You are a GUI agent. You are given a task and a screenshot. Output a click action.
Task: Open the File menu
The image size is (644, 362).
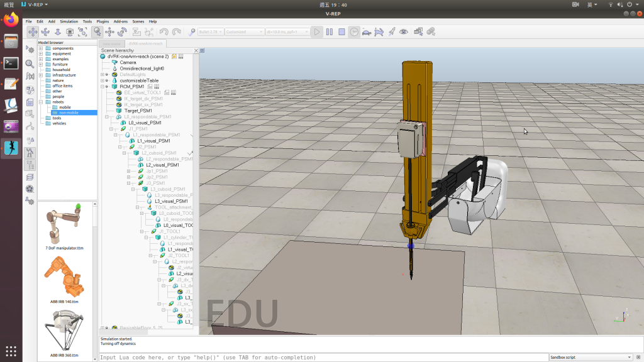[x=29, y=21]
